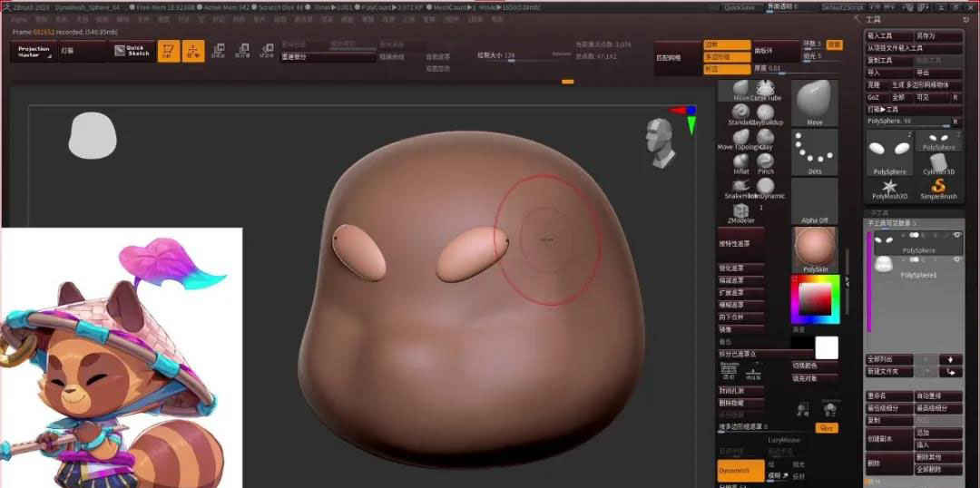Open the current Move brush thumbnail
This screenshot has width=980, height=488.
pyautogui.click(x=814, y=103)
